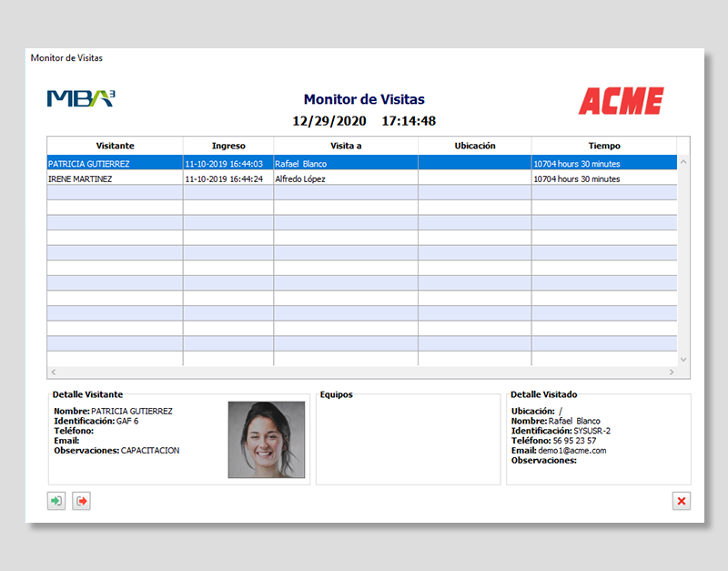The width and height of the screenshot is (728, 571).
Task: Click the Detalle Visitante panel label
Action: tap(87, 394)
